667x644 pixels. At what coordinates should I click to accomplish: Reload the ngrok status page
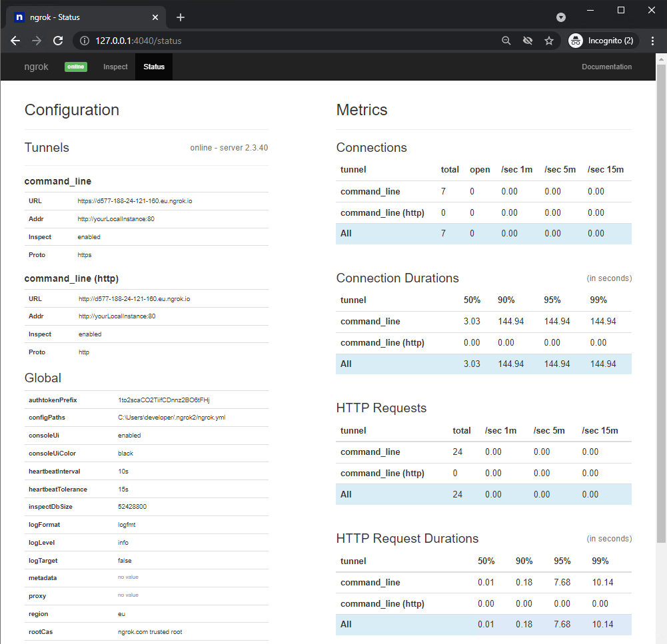tap(58, 41)
